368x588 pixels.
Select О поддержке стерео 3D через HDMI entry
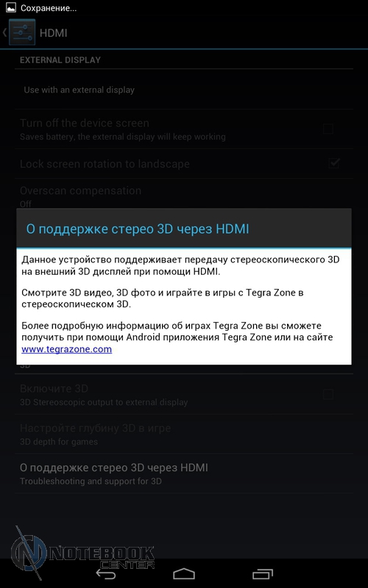pyautogui.click(x=184, y=473)
